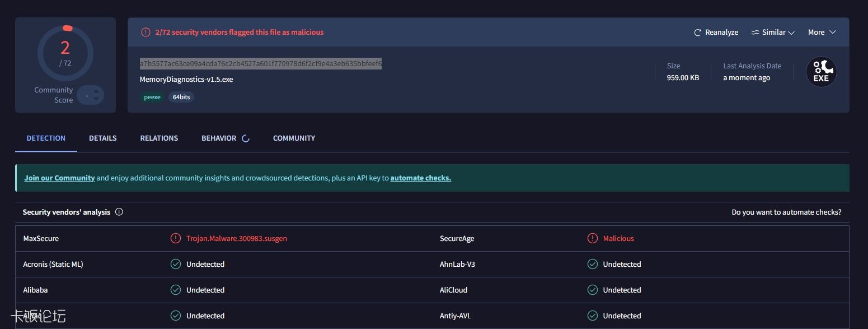Downvote the file using the vote control

(96, 99)
